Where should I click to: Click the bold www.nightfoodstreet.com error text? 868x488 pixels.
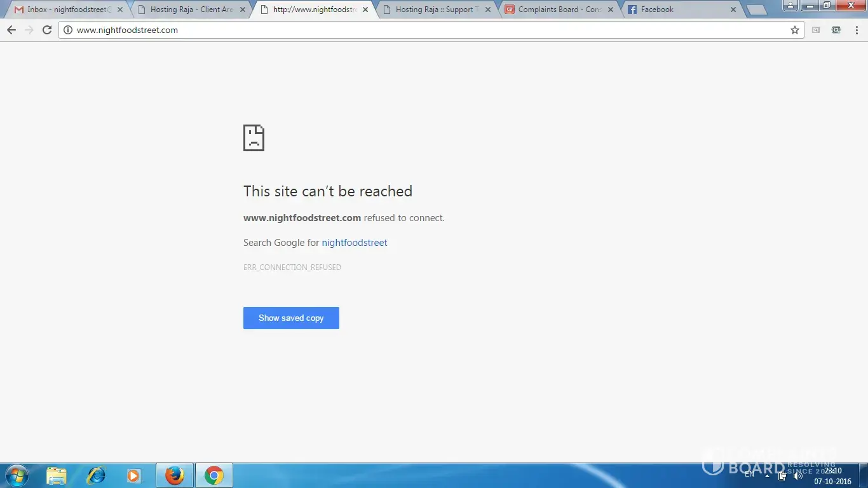pos(302,218)
